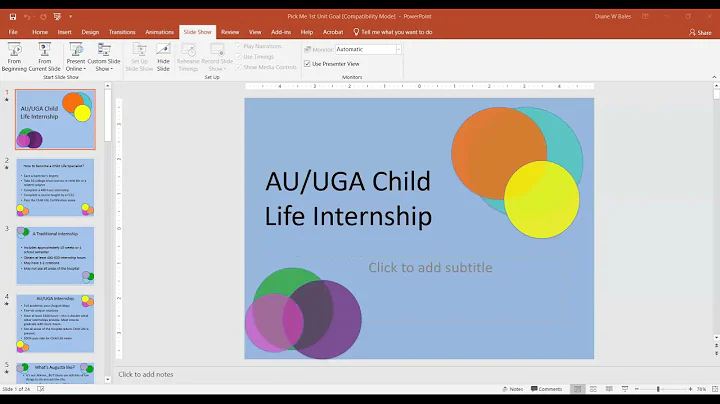This screenshot has height=404, width=720.
Task: Click Set Up Slide Show
Action: (139, 57)
